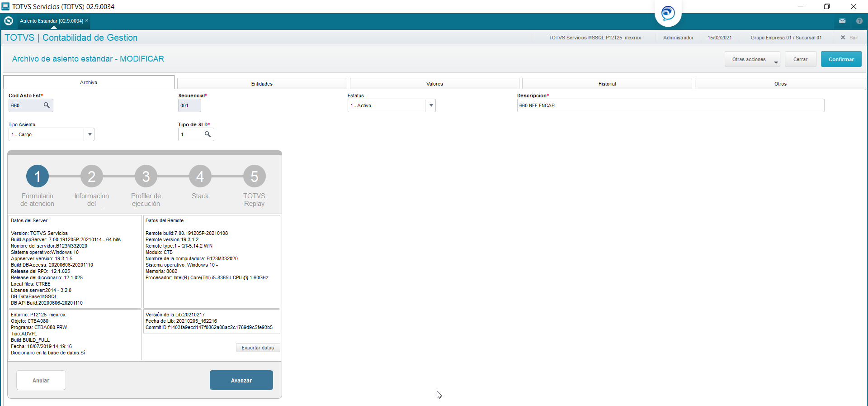The width and height of the screenshot is (868, 406).
Task: Click the Datos del Server heading
Action: coord(29,220)
